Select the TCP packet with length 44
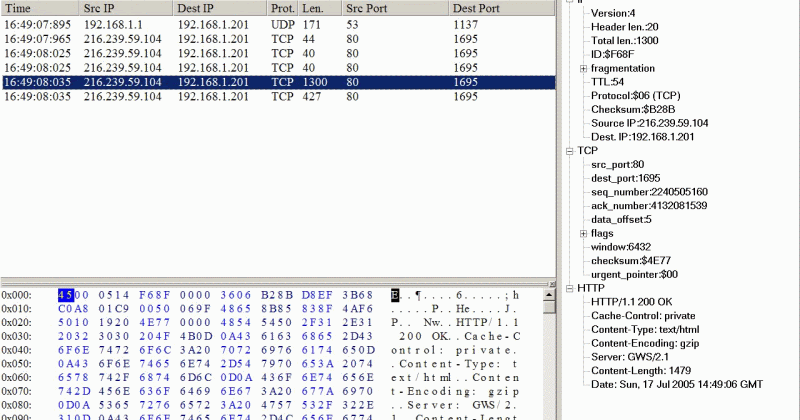The width and height of the screenshot is (800, 420). tap(279, 39)
